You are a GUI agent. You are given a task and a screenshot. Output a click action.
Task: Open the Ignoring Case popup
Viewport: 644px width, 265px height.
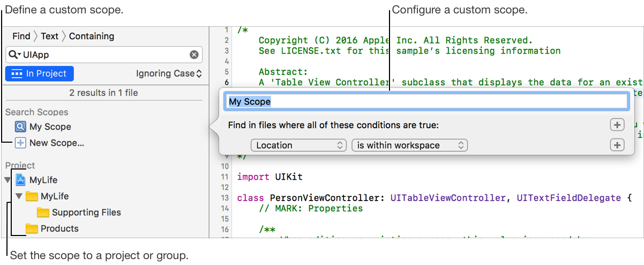(x=169, y=73)
